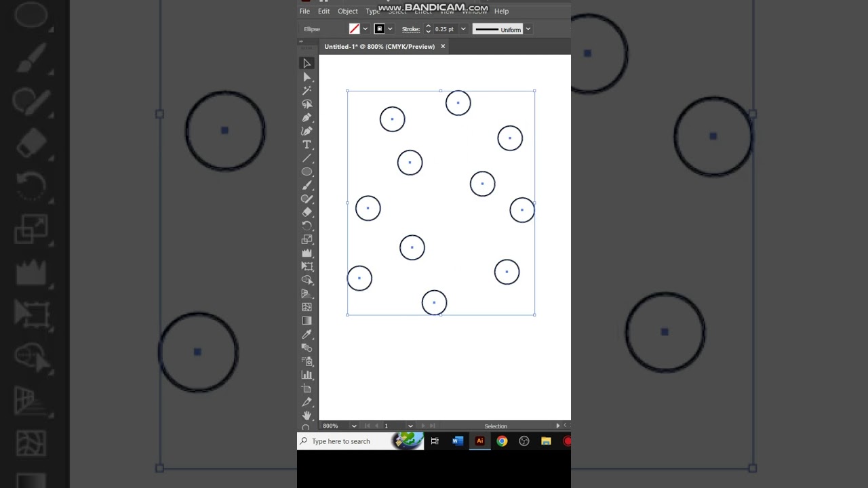Click the Fill color swatch (none)
The width and height of the screenshot is (868, 488).
354,28
